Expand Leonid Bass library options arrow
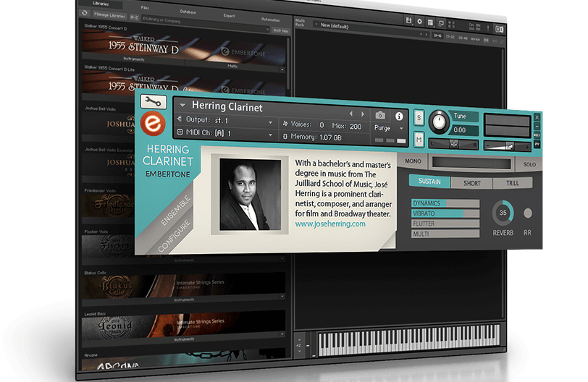The height and width of the screenshot is (382, 588). [282, 334]
